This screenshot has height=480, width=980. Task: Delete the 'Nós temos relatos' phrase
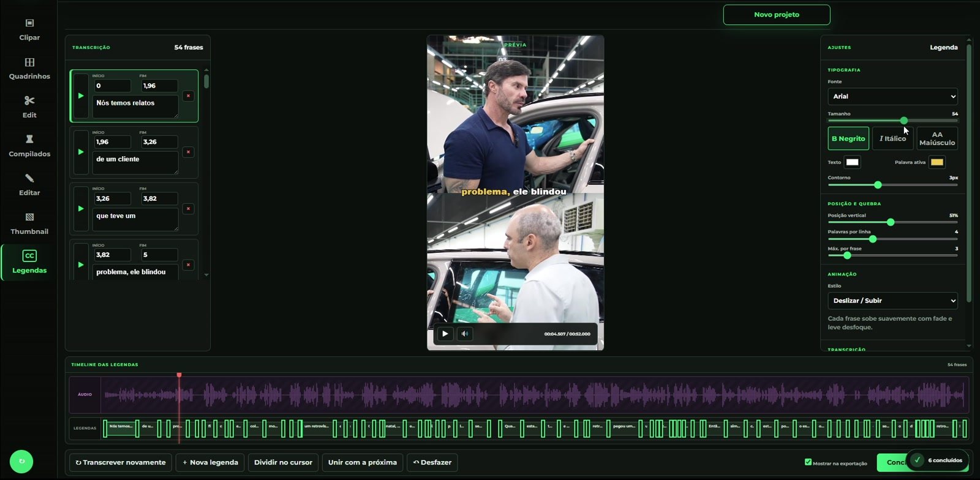coord(188,96)
